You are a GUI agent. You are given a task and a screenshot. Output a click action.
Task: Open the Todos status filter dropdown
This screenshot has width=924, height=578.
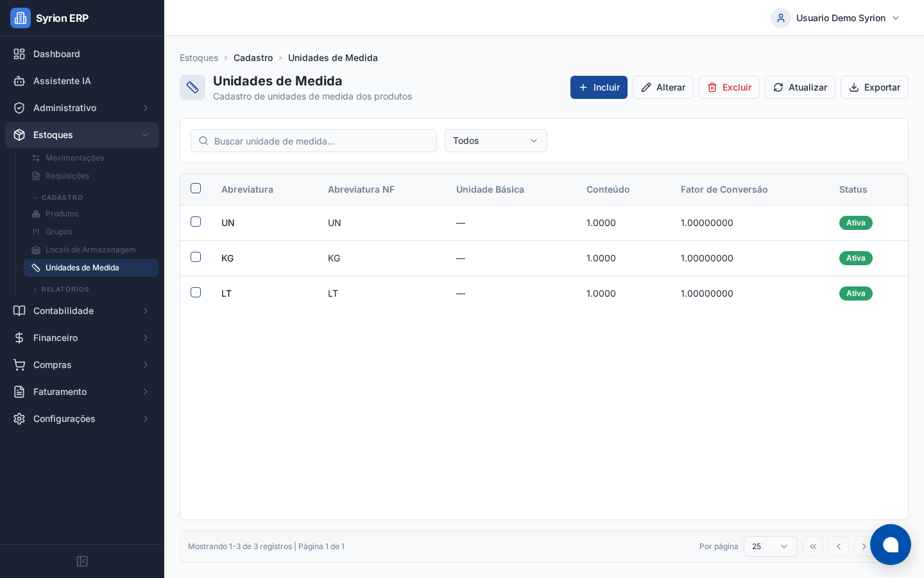(x=496, y=141)
